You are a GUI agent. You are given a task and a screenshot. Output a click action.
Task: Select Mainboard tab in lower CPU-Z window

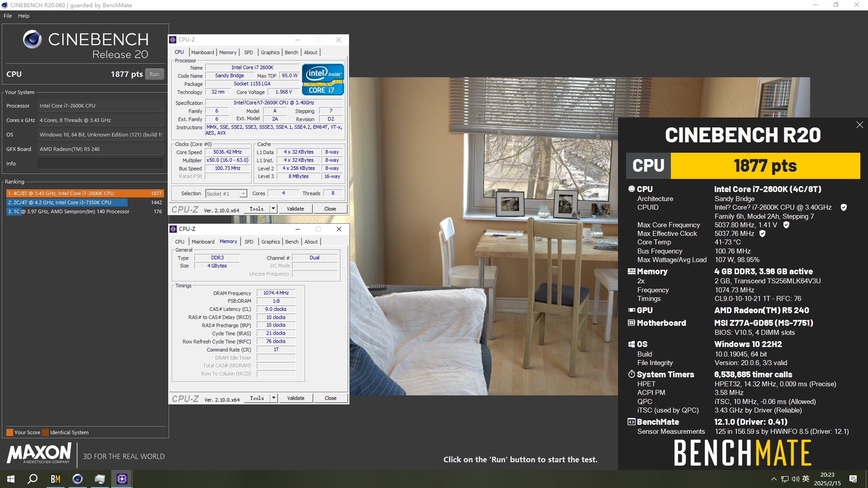[x=203, y=242]
